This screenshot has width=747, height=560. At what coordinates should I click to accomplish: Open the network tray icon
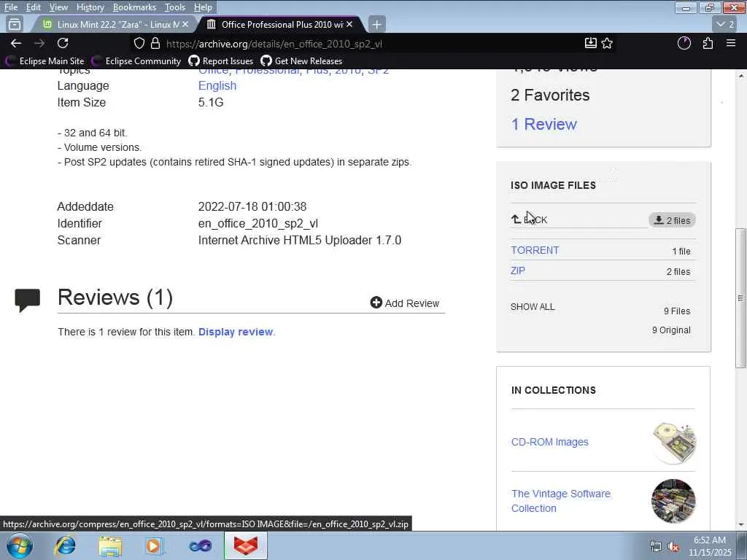point(656,547)
